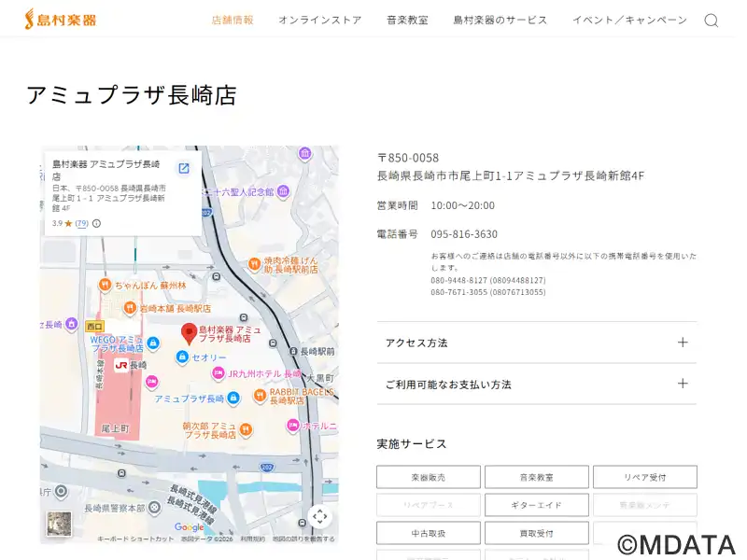
Task: Open larger map via info card icon
Action: pyautogui.click(x=184, y=168)
